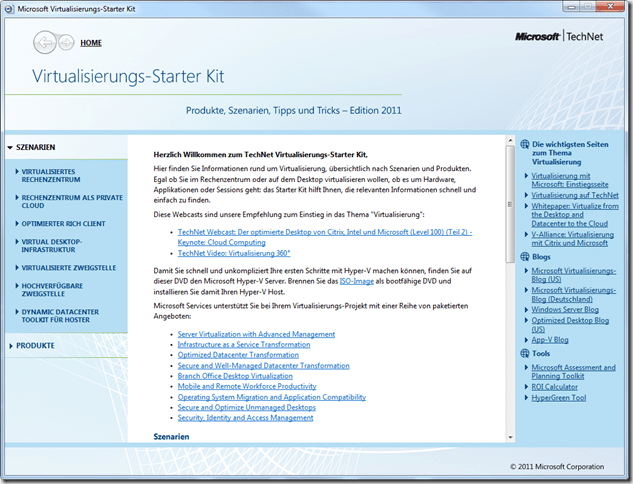
Task: Open Microsoft Virtualisierungs-Blog (US)
Action: (574, 275)
